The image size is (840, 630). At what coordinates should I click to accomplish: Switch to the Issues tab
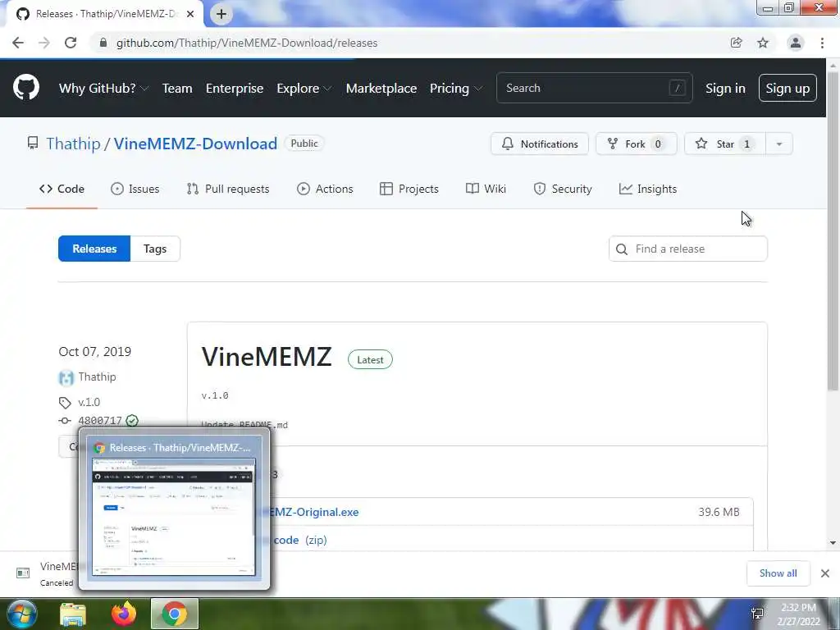(x=135, y=189)
